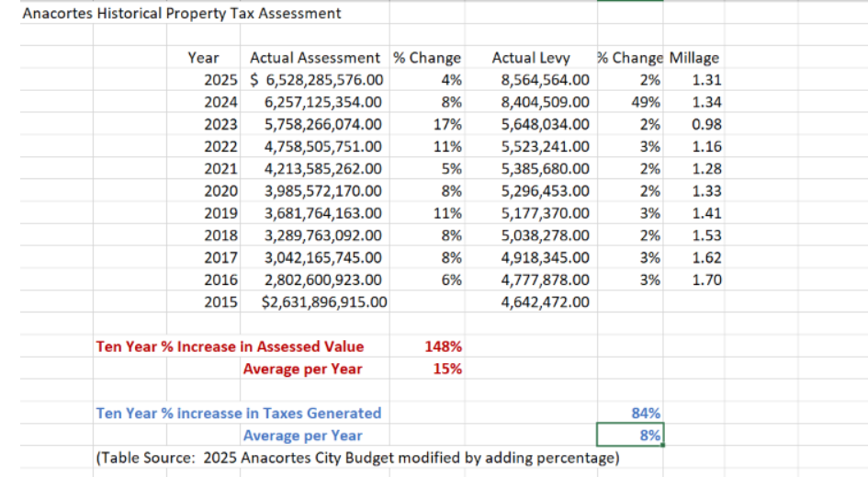The width and height of the screenshot is (868, 477).
Task: Click the levy value 4,918,345.00
Action: pyautogui.click(x=546, y=257)
